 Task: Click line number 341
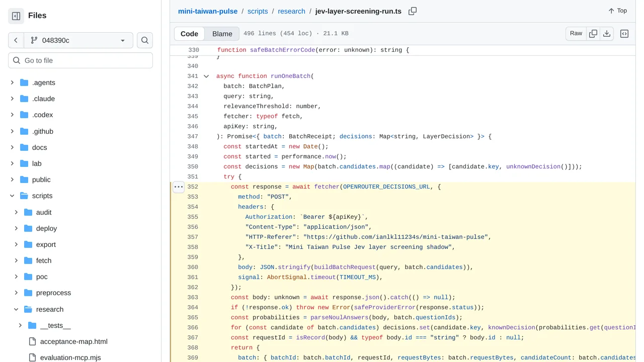tap(193, 76)
